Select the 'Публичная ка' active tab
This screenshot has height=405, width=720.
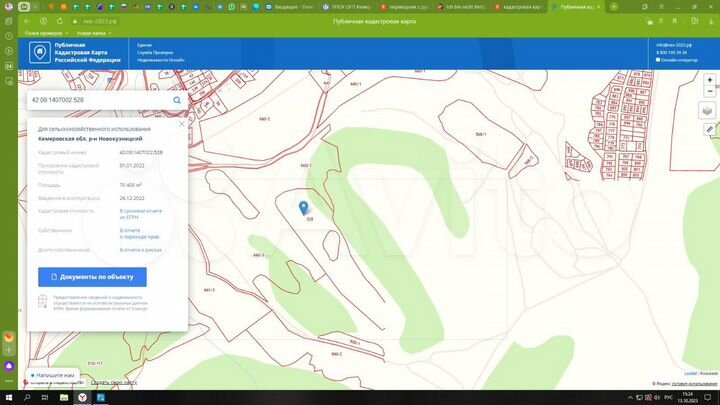[574, 7]
